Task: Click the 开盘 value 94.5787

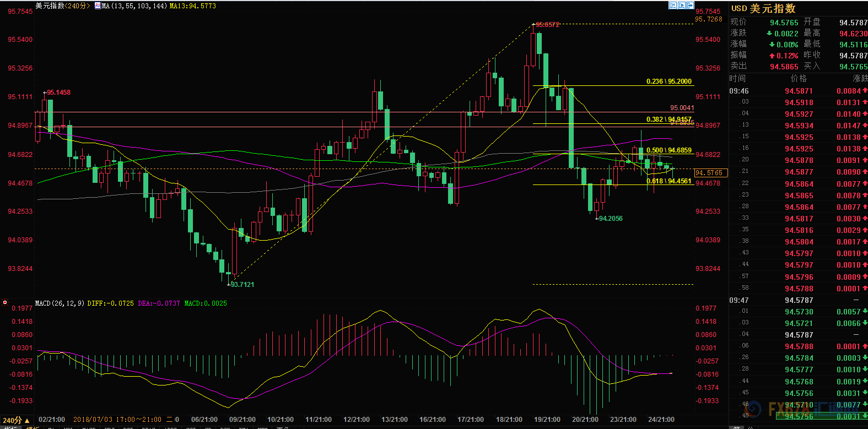Action: pyautogui.click(x=853, y=23)
